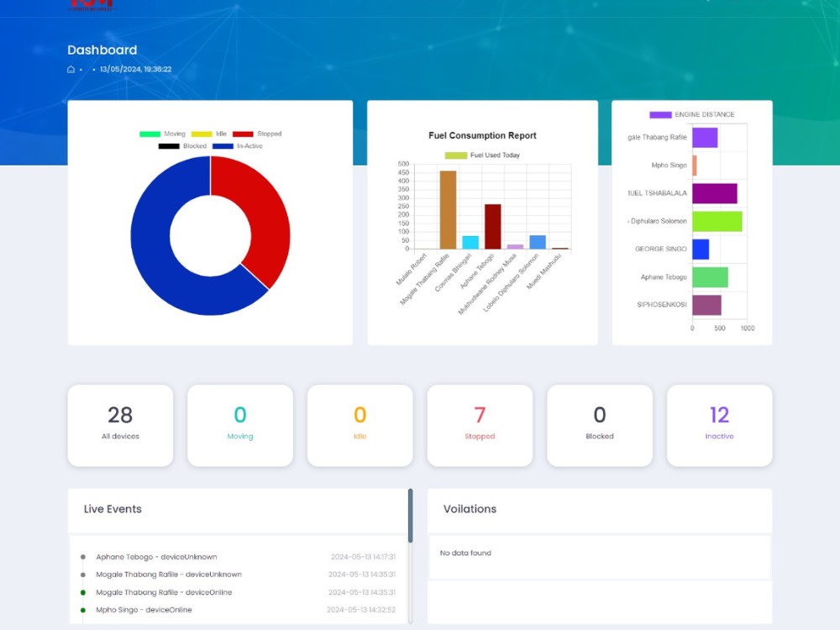The height and width of the screenshot is (630, 840).
Task: Click the GEORGE SINGO blue distance bar
Action: pyautogui.click(x=701, y=249)
